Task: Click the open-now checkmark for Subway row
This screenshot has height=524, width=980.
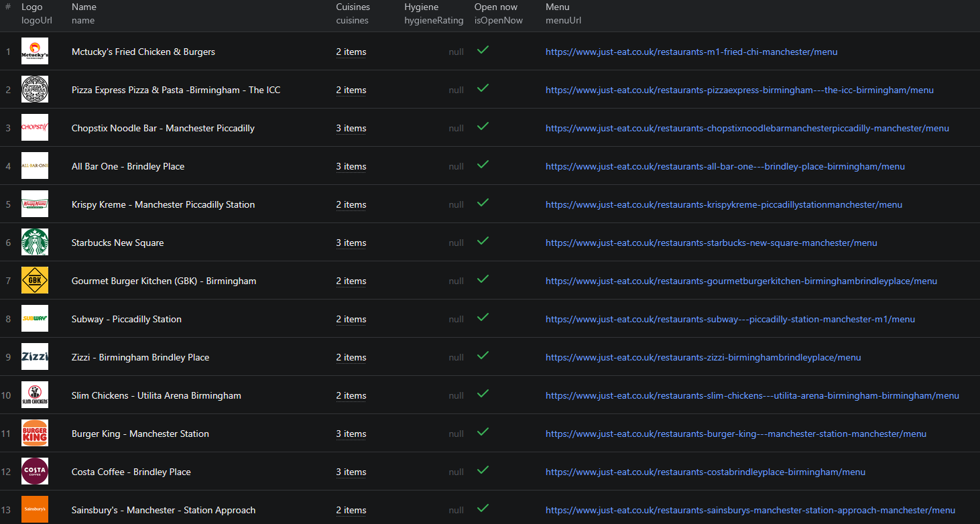Action: [483, 317]
